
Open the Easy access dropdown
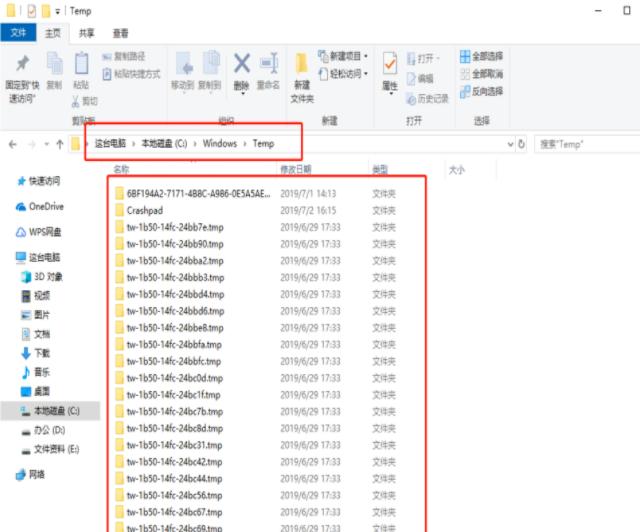click(x=343, y=74)
